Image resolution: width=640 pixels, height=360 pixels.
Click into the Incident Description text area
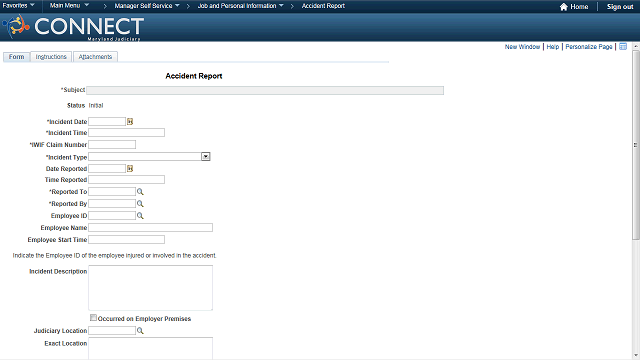151,288
